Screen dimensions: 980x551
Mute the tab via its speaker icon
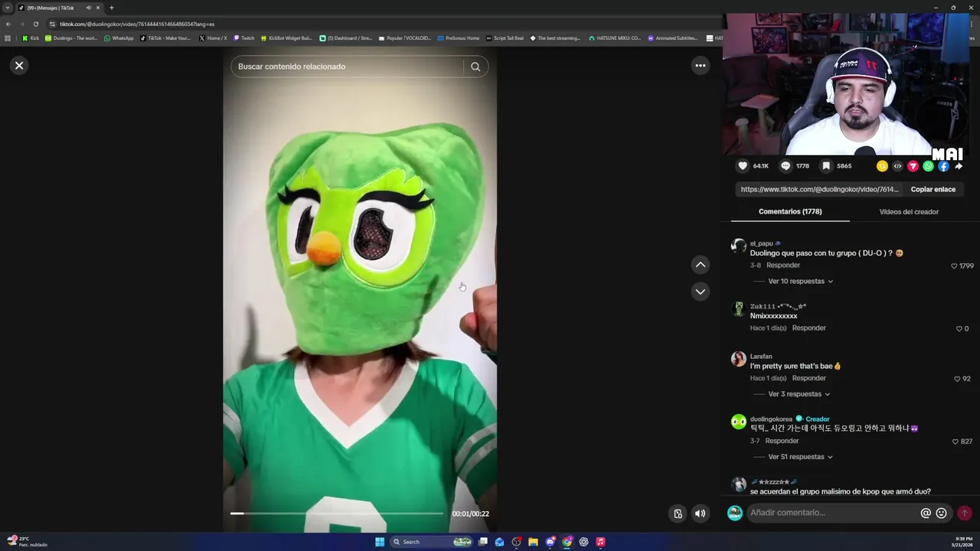(88, 8)
